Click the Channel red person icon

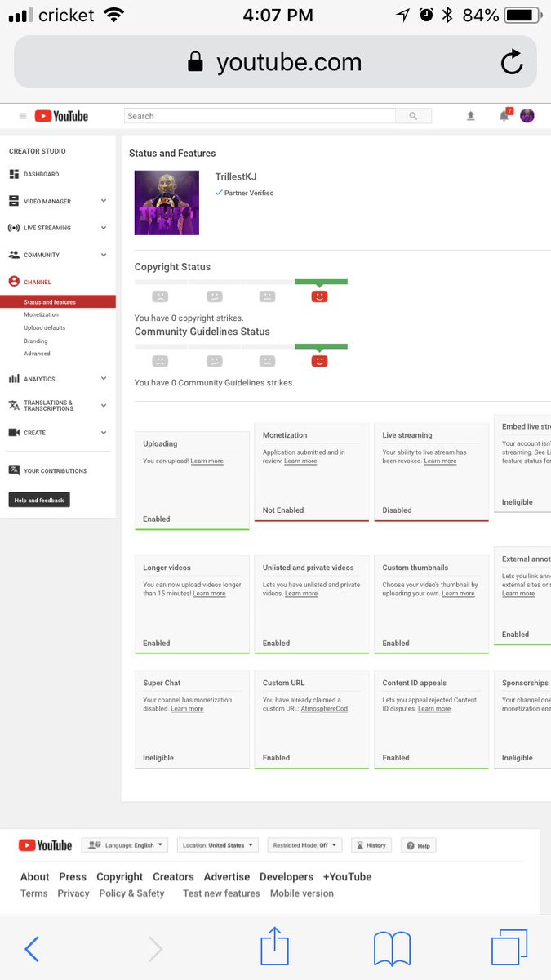(14, 282)
